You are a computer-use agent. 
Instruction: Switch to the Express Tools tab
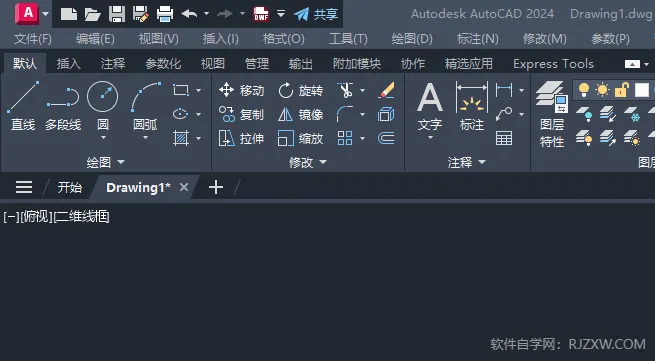coord(553,64)
